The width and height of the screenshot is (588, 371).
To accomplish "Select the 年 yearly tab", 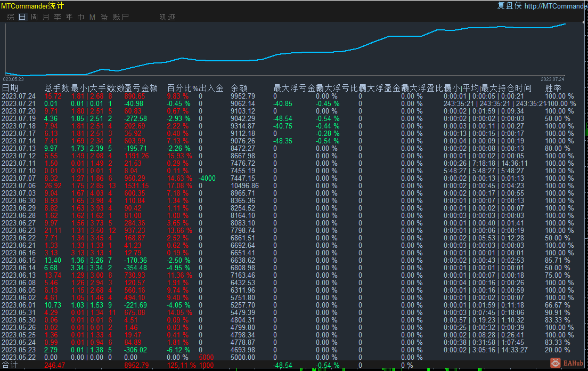I will click(69, 17).
